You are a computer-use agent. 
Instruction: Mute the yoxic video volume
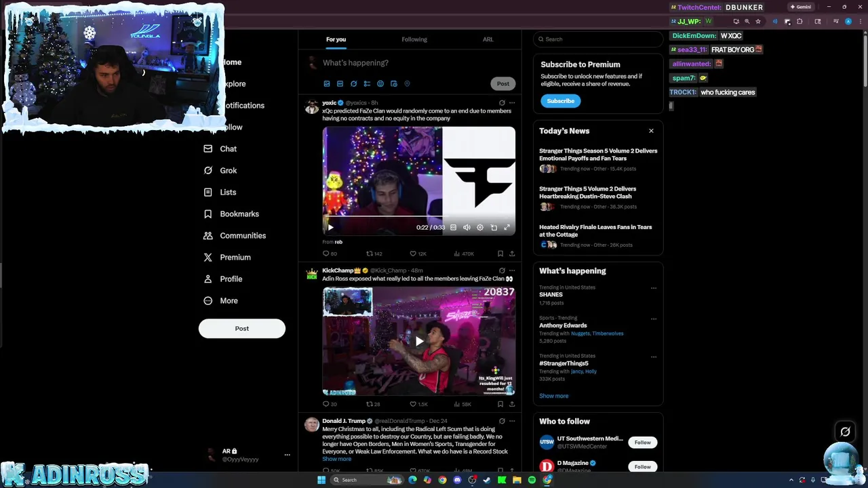click(467, 227)
